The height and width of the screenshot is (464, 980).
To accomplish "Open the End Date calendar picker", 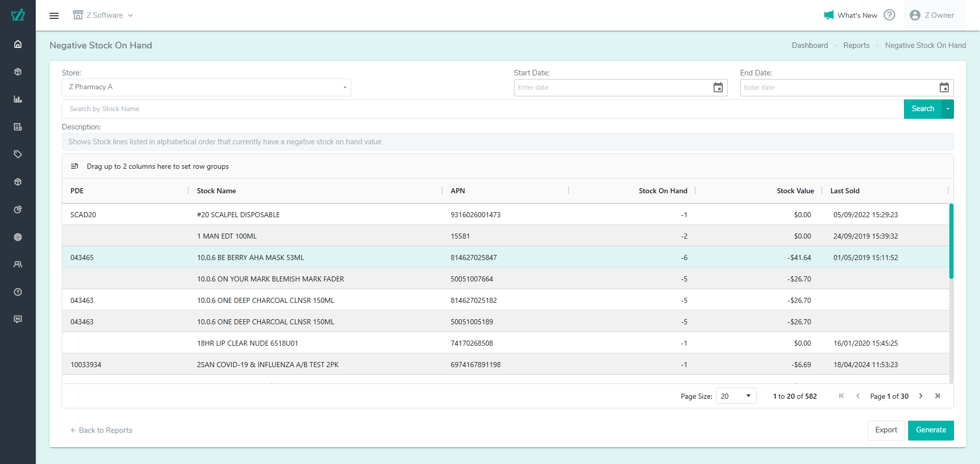I will click(x=944, y=88).
